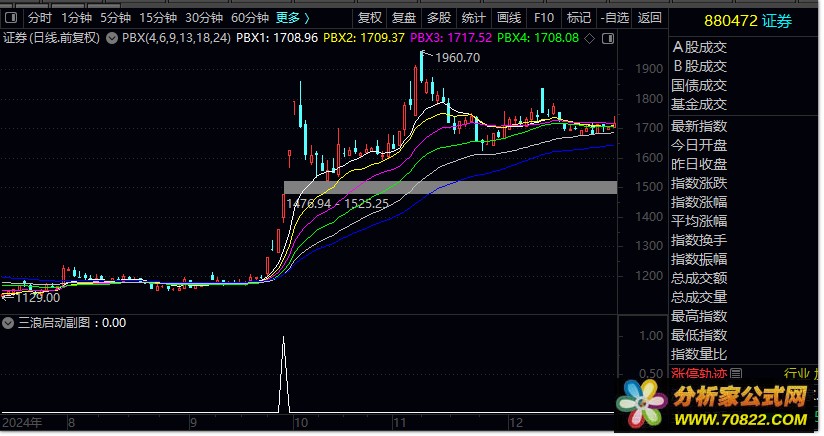Open F10 company info
The height and width of the screenshot is (436, 824).
tap(544, 18)
